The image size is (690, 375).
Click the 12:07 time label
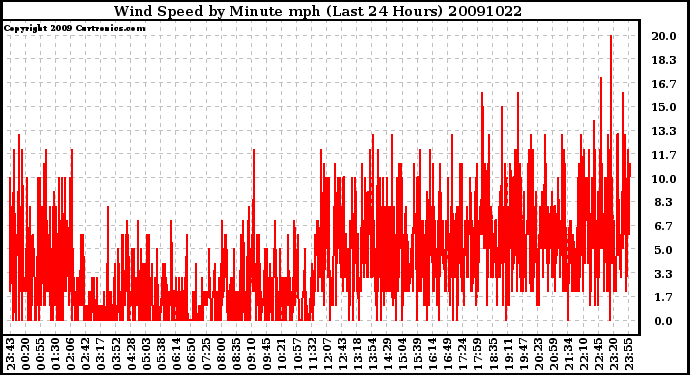pos(327,354)
